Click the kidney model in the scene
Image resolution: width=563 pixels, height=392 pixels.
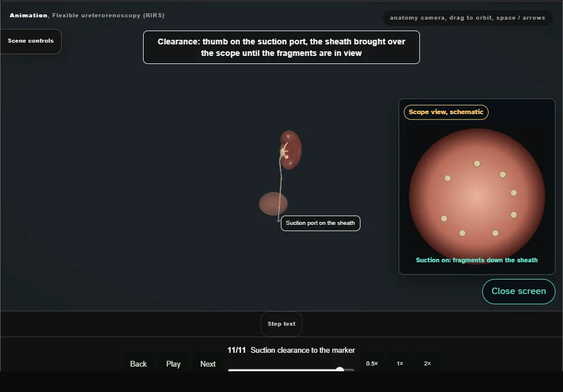(291, 150)
